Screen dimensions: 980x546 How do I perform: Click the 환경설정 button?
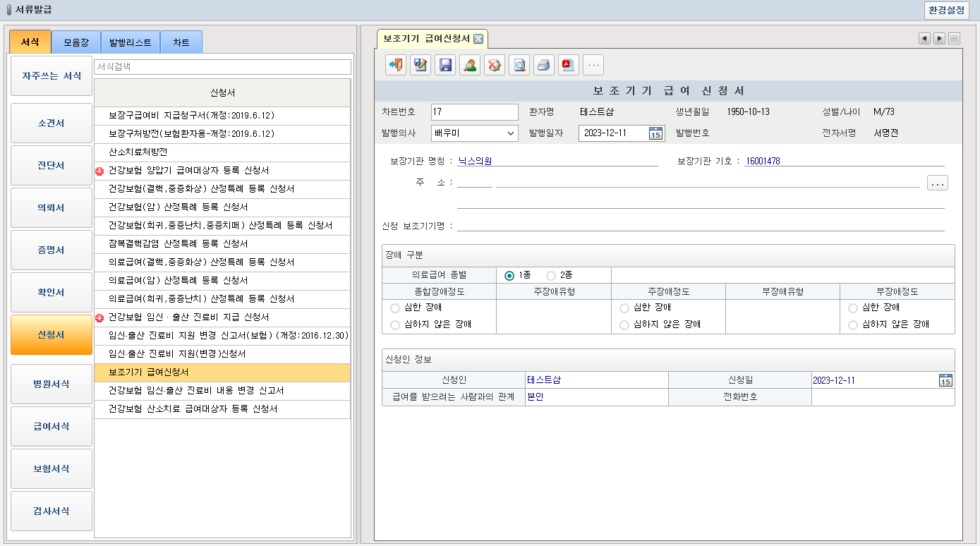pos(946,10)
